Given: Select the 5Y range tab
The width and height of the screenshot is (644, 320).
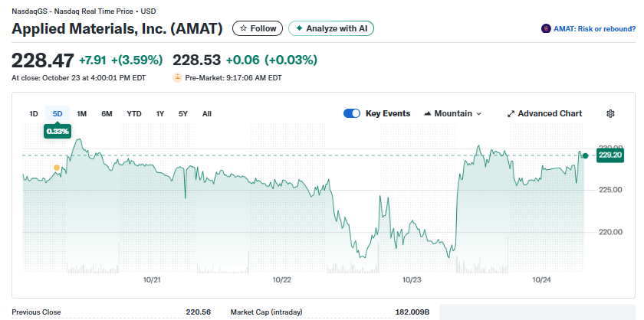Looking at the screenshot, I should click(182, 114).
